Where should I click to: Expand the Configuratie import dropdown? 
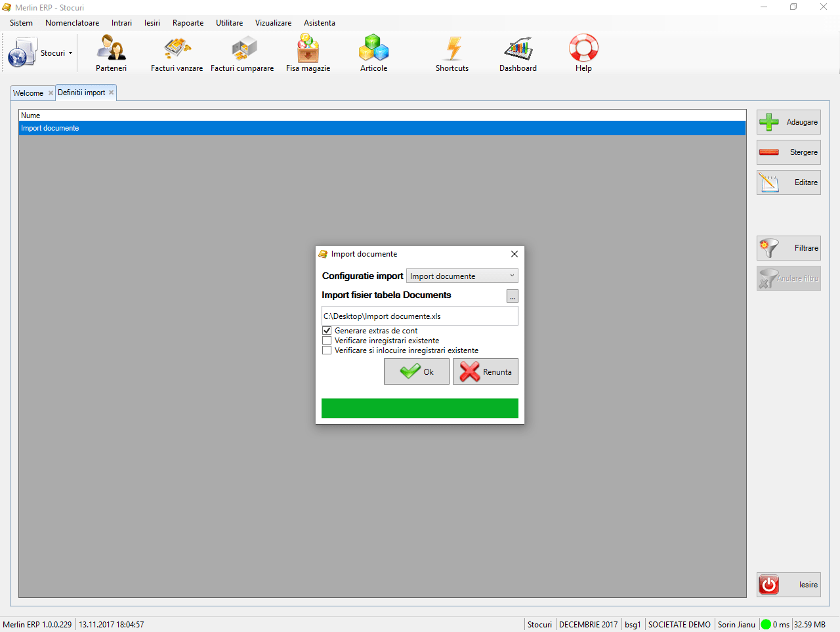click(x=512, y=276)
